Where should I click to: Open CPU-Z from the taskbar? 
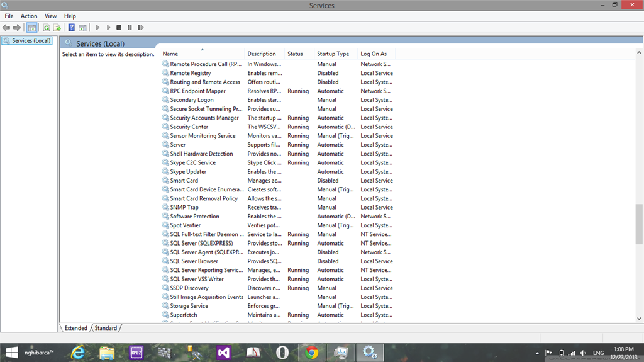coord(136,353)
